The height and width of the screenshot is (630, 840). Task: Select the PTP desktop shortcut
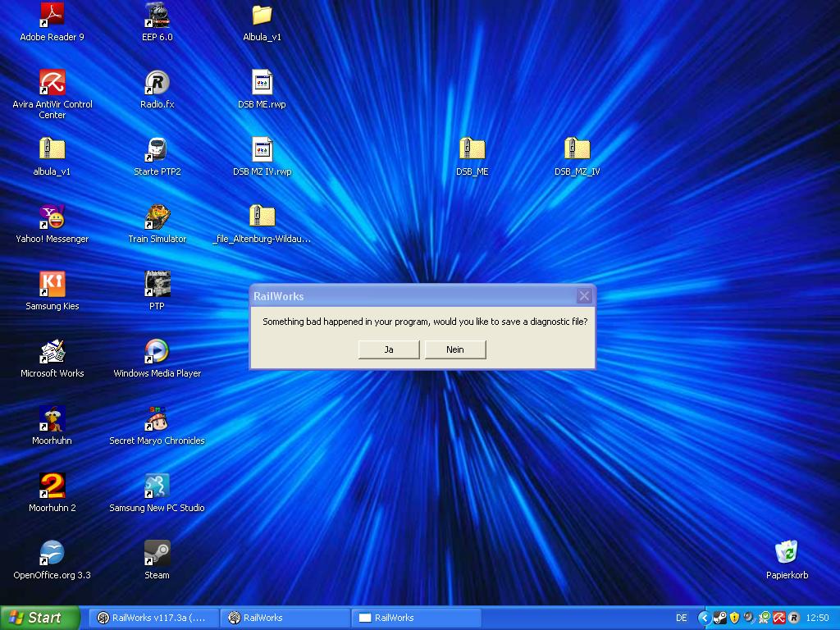coord(157,291)
